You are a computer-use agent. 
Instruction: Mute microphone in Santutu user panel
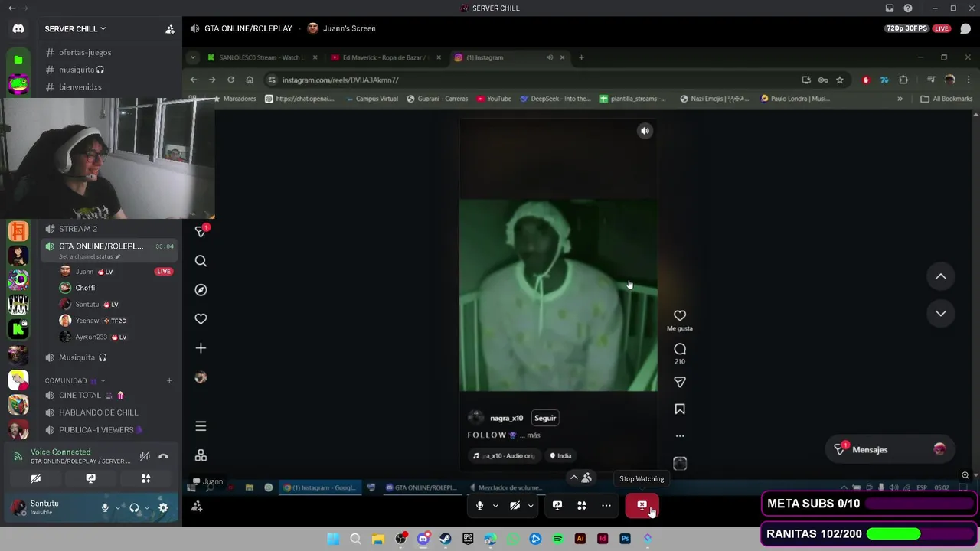[x=105, y=507]
